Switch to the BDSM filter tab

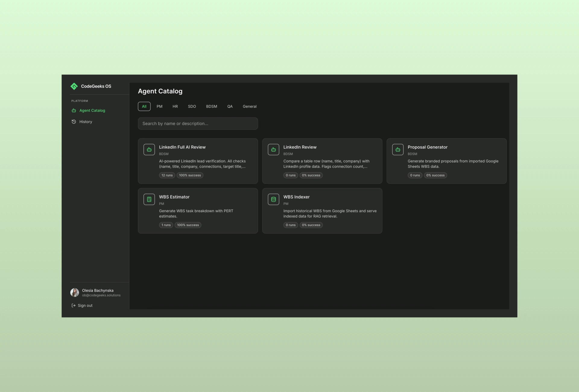click(x=211, y=106)
